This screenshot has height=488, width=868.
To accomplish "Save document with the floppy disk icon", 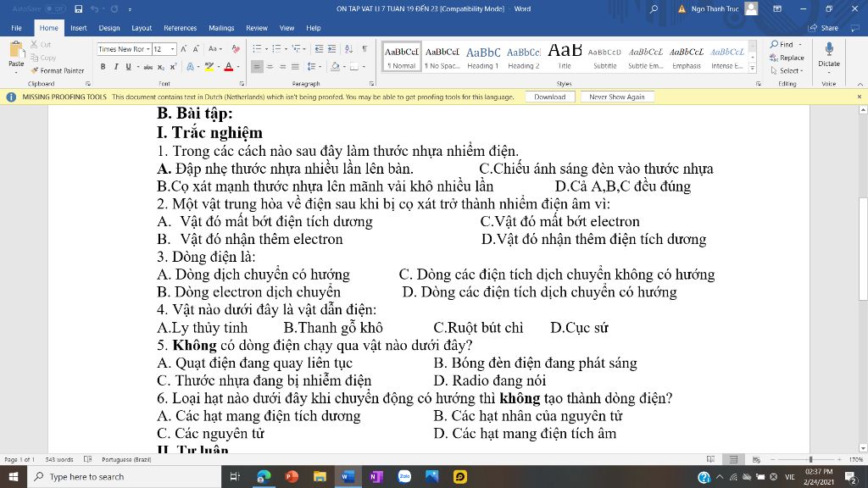I will [79, 8].
